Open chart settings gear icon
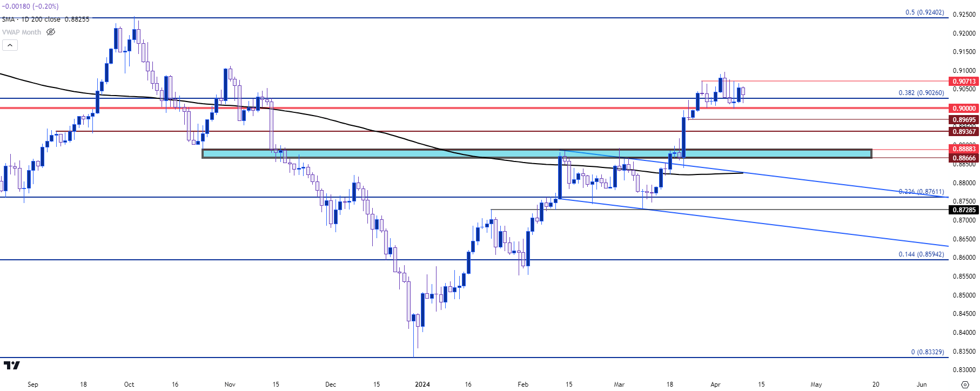The height and width of the screenshot is (391, 980). pyautogui.click(x=965, y=385)
